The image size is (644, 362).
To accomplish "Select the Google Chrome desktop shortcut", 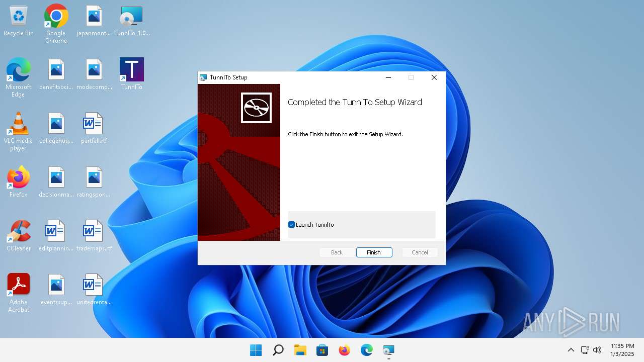I will (x=56, y=24).
